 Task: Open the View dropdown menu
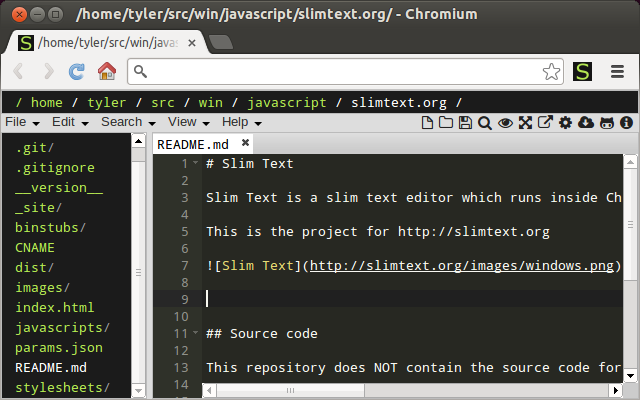(188, 122)
